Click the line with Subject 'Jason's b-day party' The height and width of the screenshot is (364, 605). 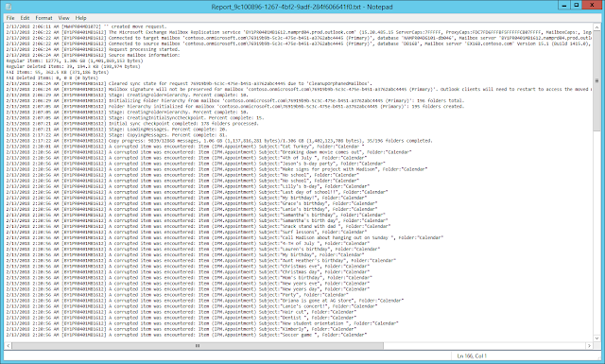(x=196, y=164)
